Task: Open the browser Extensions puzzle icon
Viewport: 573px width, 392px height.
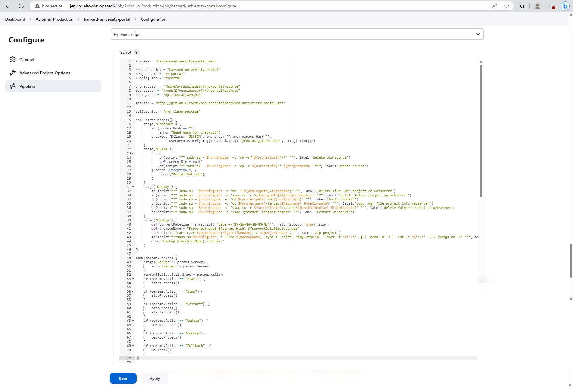Action: click(x=522, y=6)
